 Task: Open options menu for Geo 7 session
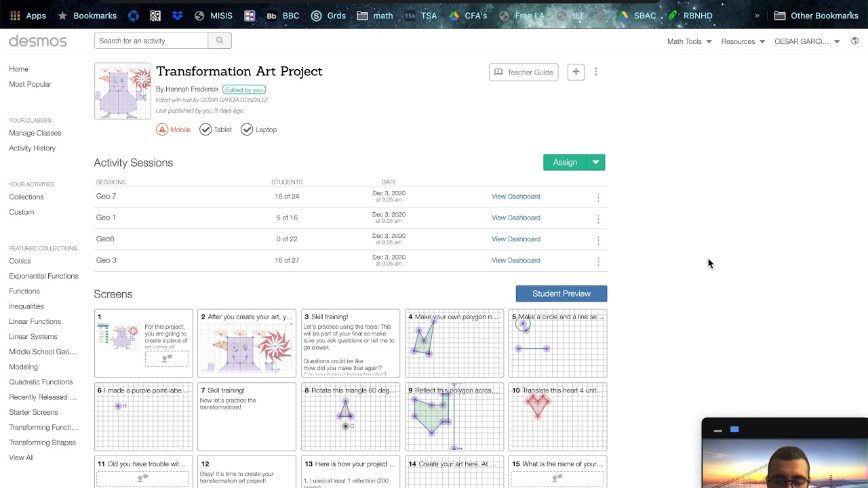pyautogui.click(x=598, y=197)
